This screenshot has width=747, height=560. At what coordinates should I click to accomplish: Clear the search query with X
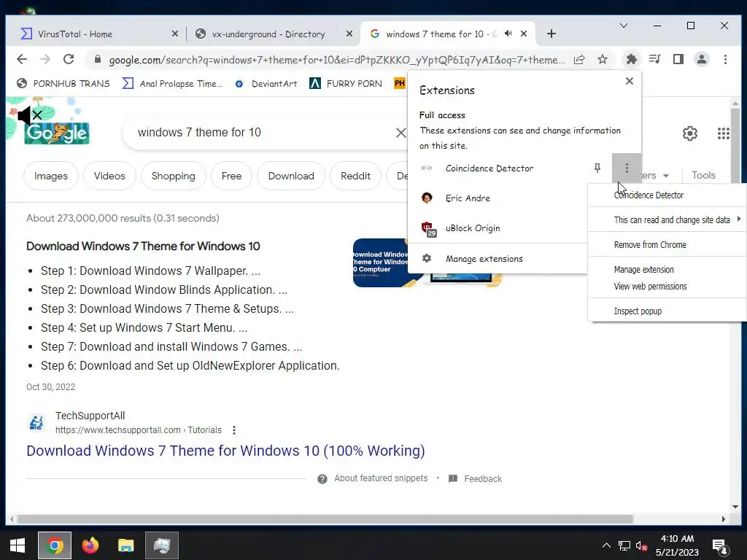click(x=401, y=133)
